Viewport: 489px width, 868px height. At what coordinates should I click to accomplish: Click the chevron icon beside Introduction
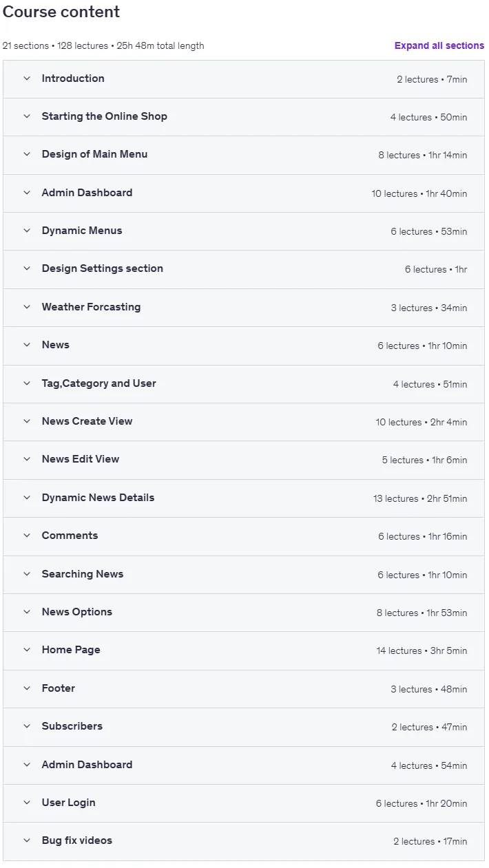click(x=27, y=78)
